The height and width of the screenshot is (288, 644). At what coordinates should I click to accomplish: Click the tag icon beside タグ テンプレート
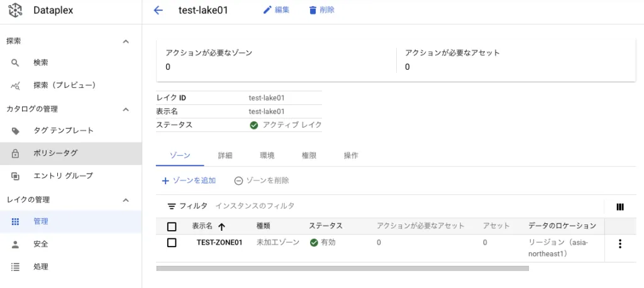pyautogui.click(x=15, y=131)
